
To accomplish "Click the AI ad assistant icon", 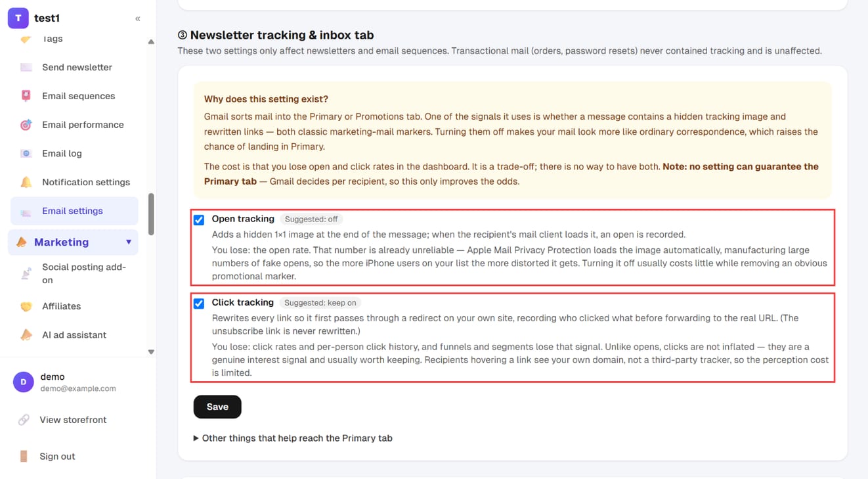I will click(26, 335).
